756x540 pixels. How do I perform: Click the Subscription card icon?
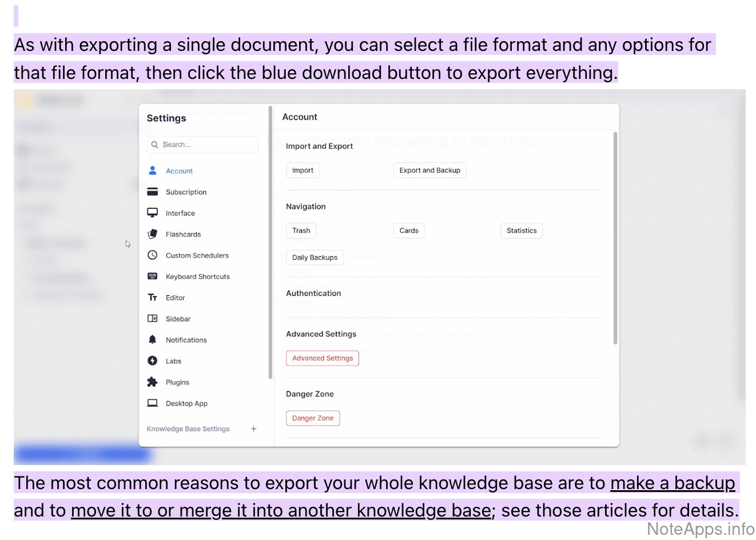point(153,192)
